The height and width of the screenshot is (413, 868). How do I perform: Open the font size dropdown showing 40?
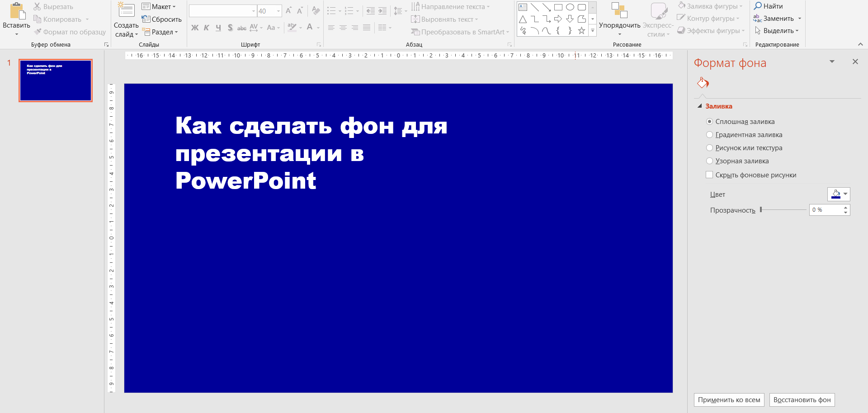tap(278, 11)
